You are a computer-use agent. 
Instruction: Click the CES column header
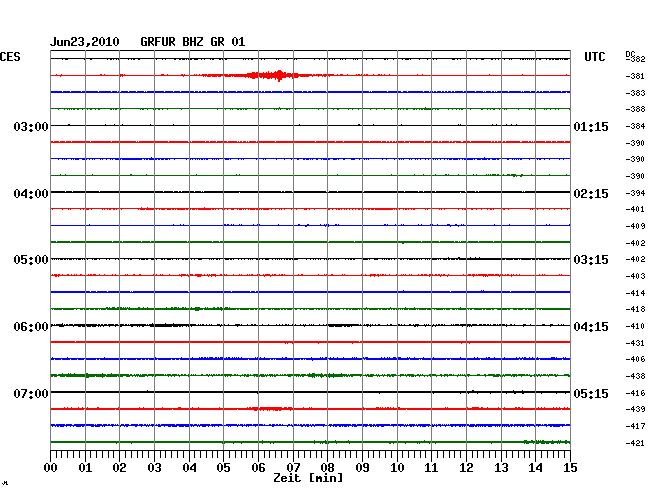(x=10, y=57)
